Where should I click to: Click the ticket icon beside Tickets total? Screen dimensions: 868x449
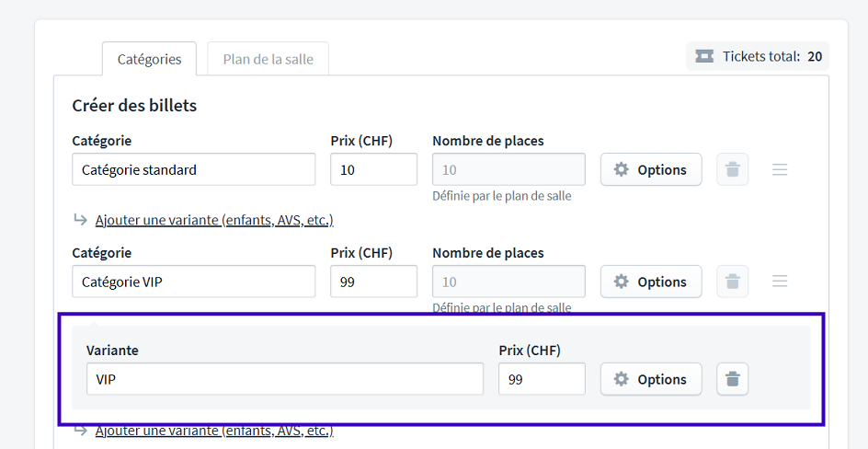704,56
